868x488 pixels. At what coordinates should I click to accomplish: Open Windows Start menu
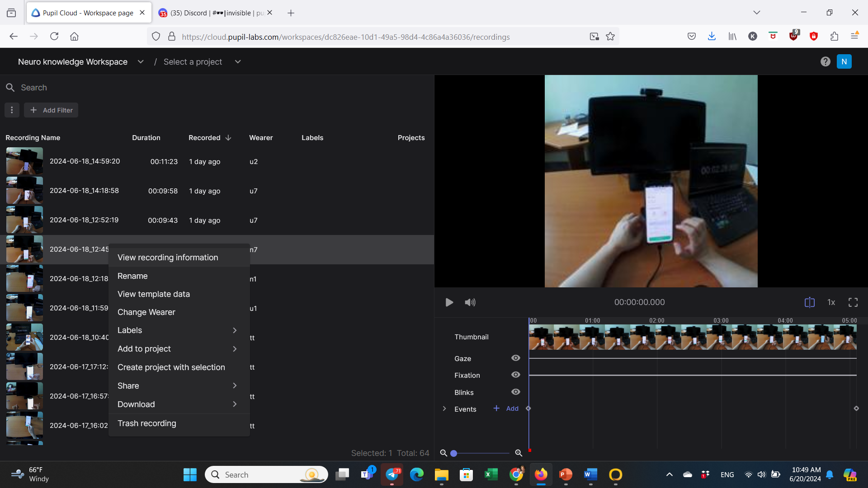point(190,474)
